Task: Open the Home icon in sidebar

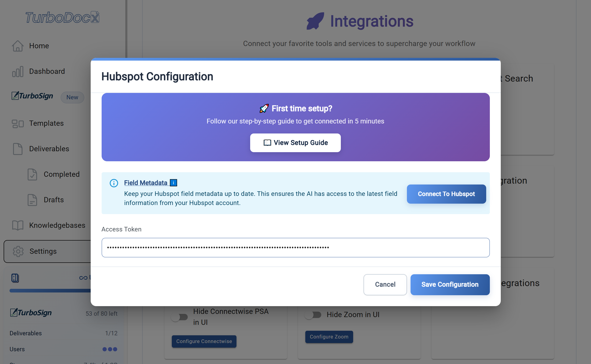Action: 18,46
